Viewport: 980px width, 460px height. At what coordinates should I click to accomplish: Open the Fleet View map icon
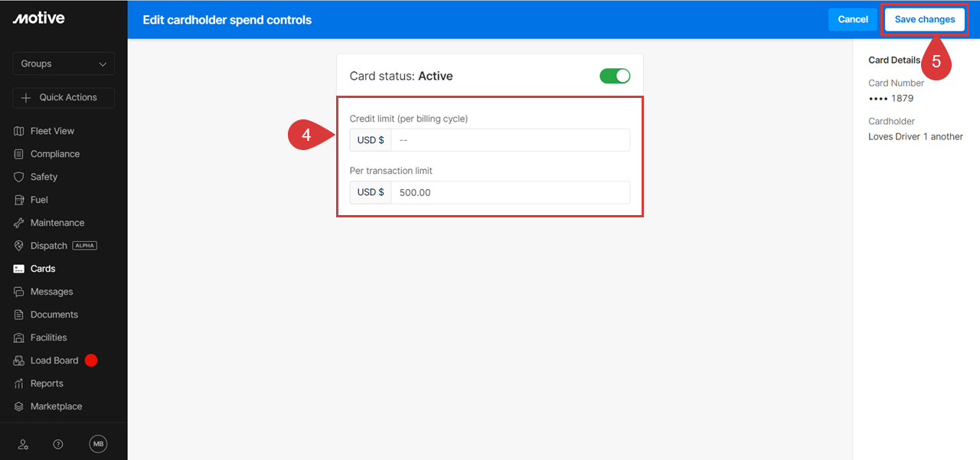coord(19,131)
